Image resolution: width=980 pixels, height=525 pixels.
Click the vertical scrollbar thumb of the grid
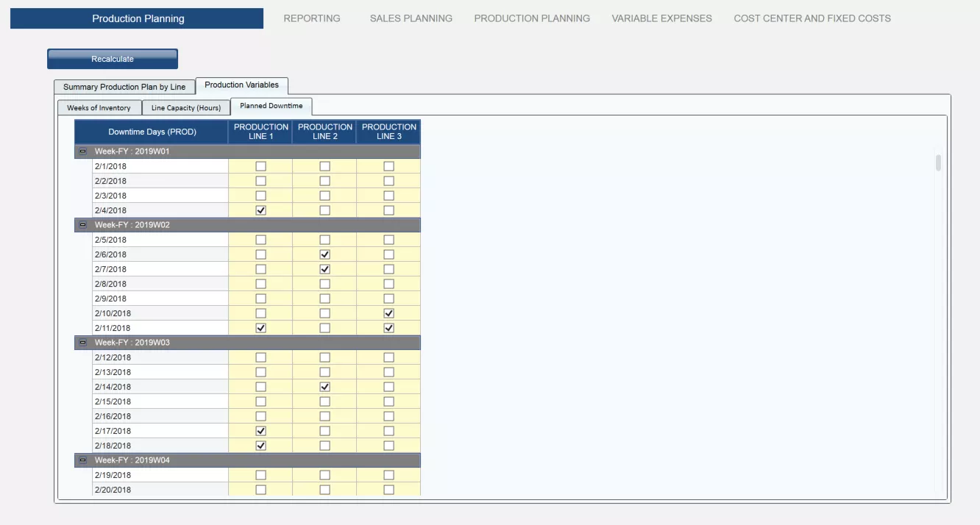938,162
